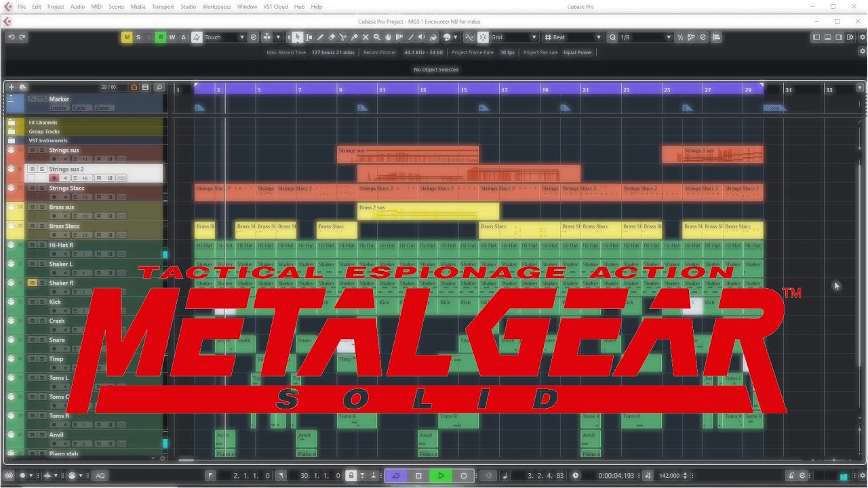Select the Glue tool
This screenshot has height=488, width=868.
354,37
